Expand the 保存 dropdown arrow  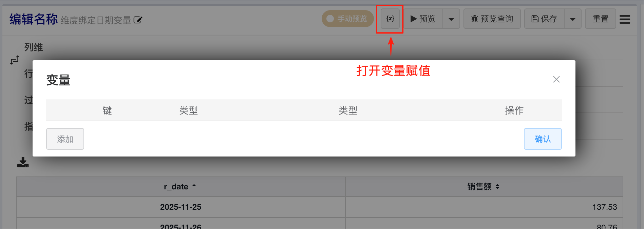click(573, 19)
